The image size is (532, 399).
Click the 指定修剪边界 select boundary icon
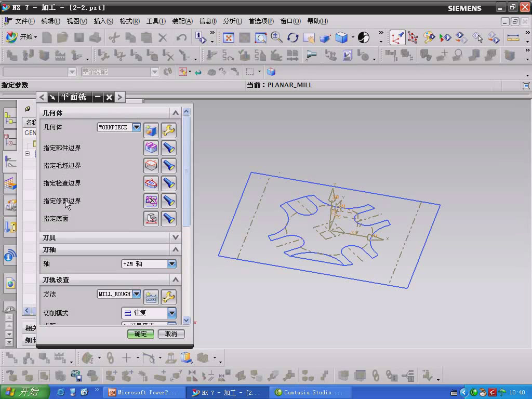[151, 201]
